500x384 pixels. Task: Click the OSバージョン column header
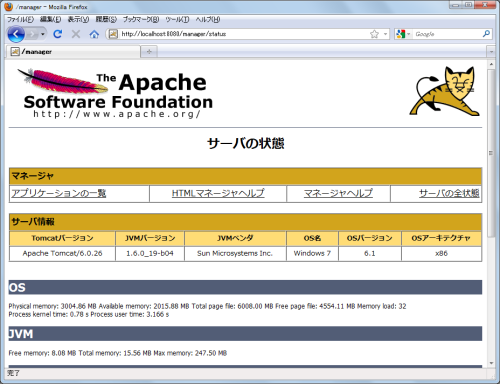(x=370, y=238)
